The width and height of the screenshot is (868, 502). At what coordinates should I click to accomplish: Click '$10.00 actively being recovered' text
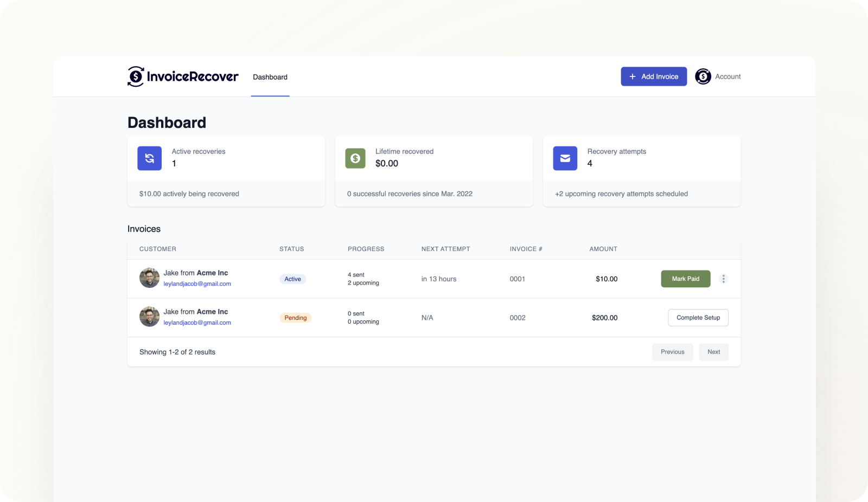(x=189, y=194)
